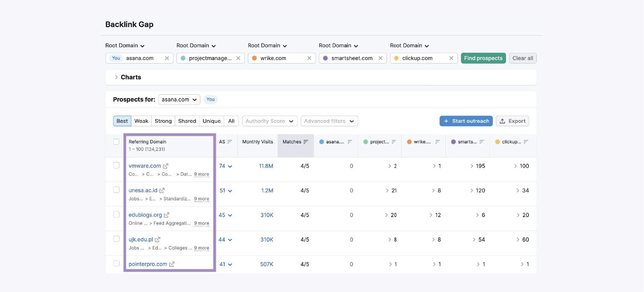Click Monthly Visits value 11.8M
Screen dimensions: 644x292
coord(266,166)
